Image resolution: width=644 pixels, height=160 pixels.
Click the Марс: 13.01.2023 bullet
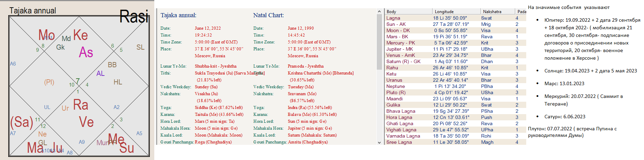pos(564,83)
